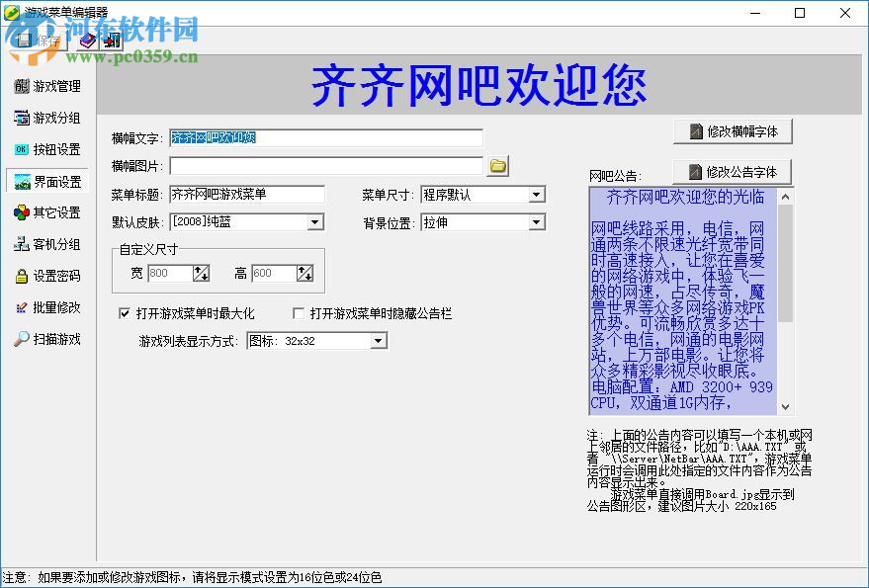Open the 背景位置 position dropdown
The image size is (869, 588).
pos(538,222)
